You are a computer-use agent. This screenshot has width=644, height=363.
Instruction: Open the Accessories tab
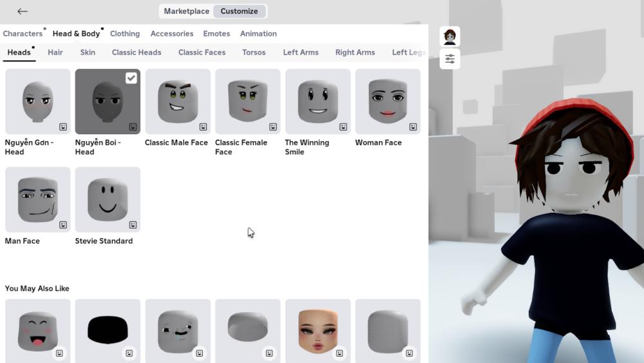172,34
